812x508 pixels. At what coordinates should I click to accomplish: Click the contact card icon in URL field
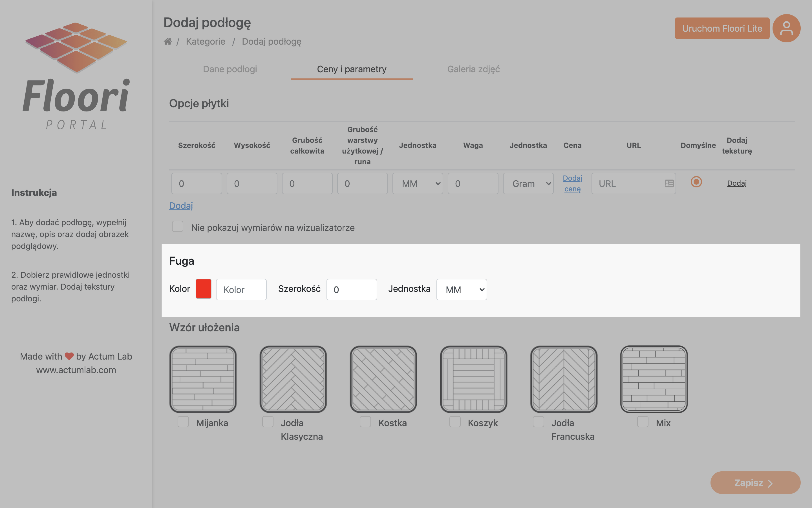click(x=669, y=183)
